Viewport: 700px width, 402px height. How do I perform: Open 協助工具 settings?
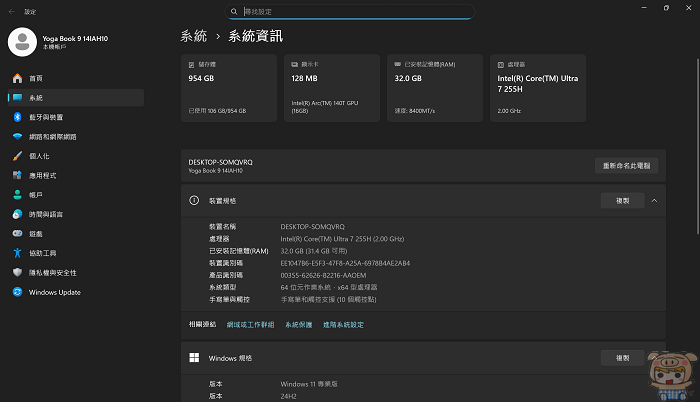pos(42,253)
